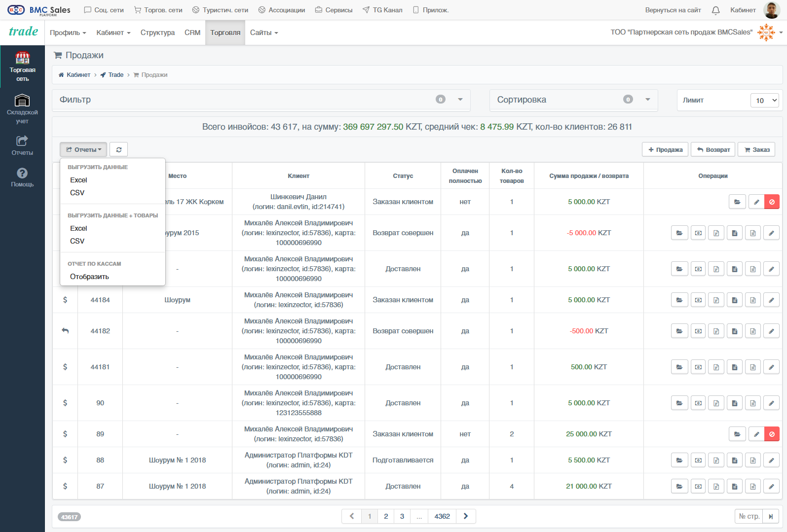
Task: Click the pencil edit icon in order 44184 row
Action: 771,300
